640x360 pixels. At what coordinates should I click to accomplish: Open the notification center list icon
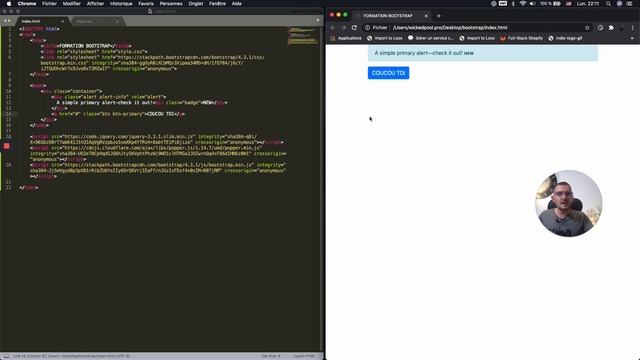coord(630,4)
